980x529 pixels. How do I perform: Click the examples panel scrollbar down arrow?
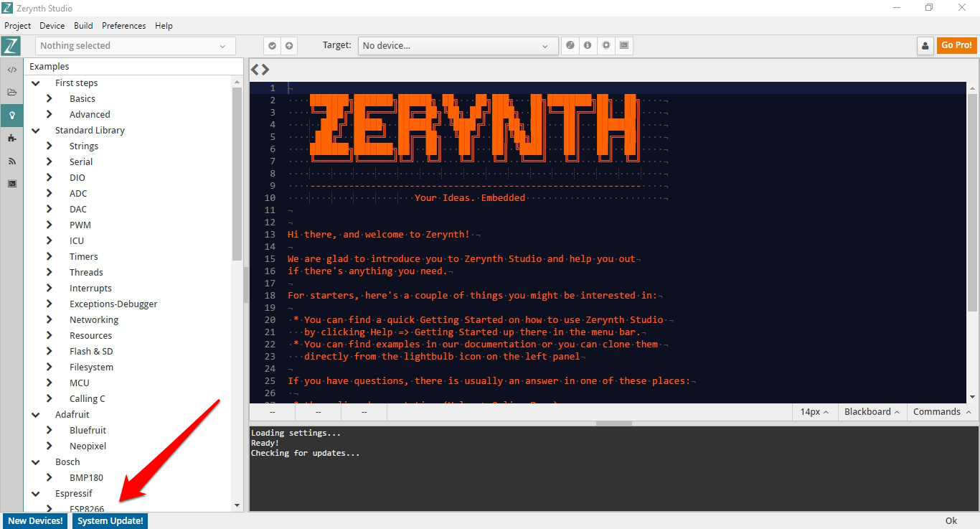[237, 505]
